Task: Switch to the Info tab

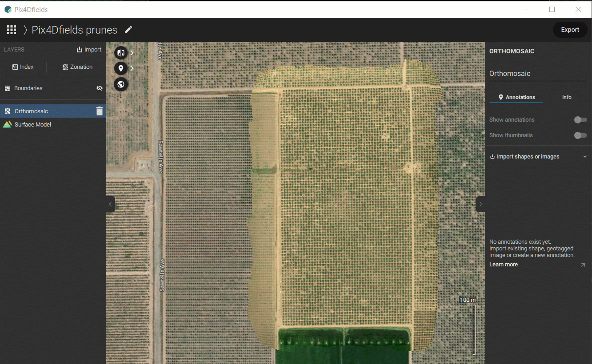Action: [x=567, y=97]
